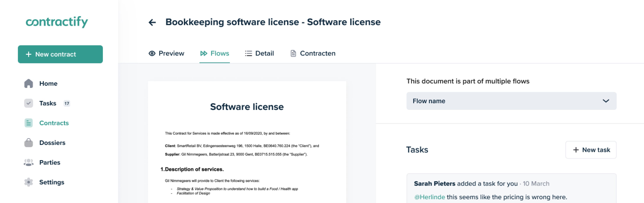Click the Software license document preview heading
The height and width of the screenshot is (203, 644).
pos(247,107)
